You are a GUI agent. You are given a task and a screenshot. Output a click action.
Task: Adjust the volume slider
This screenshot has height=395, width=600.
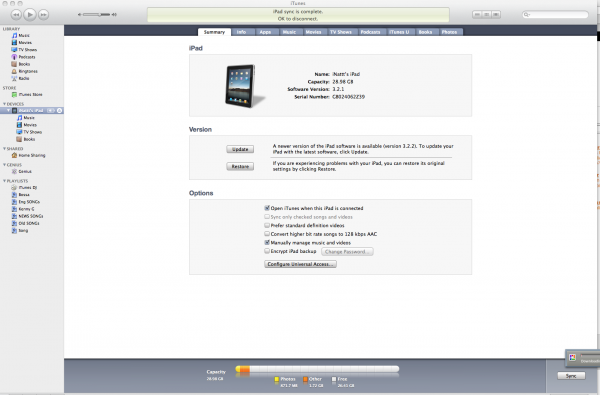(x=97, y=15)
